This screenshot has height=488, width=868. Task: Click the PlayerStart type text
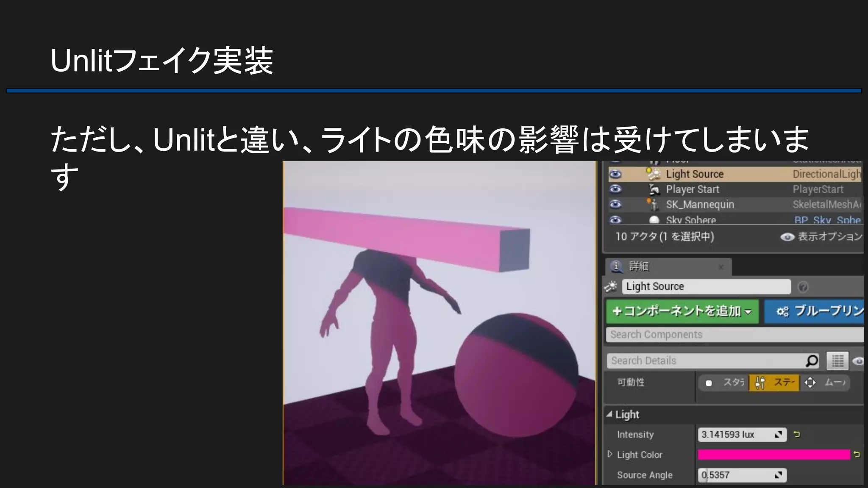(818, 189)
